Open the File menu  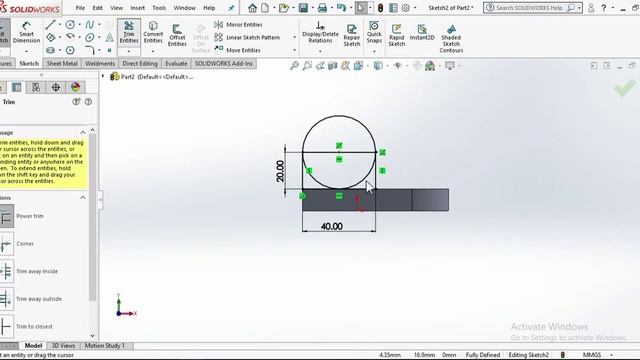[x=80, y=8]
